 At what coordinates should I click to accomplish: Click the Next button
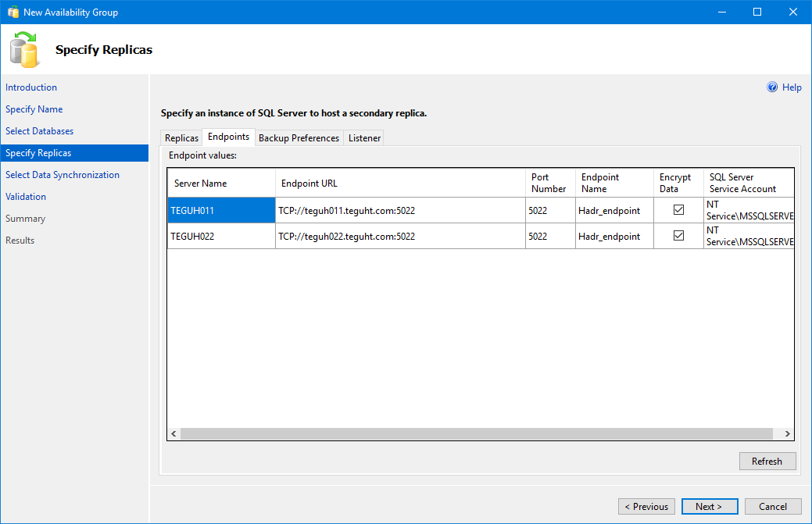pyautogui.click(x=709, y=506)
